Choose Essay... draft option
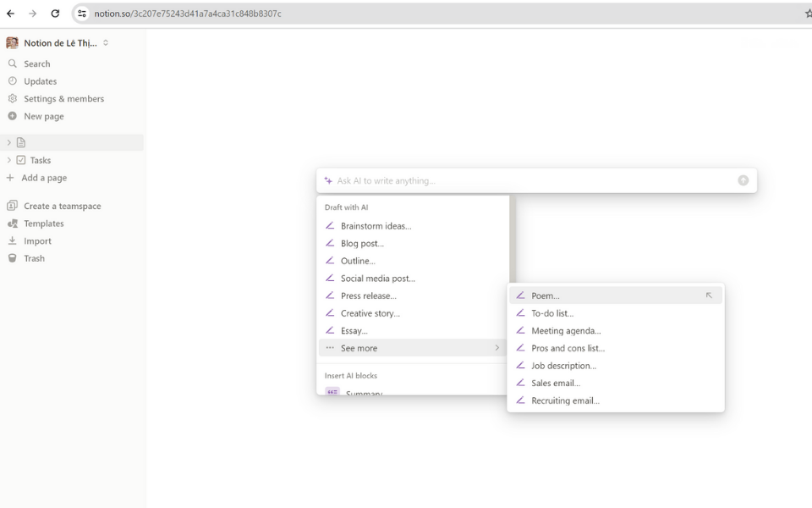 tap(413, 331)
